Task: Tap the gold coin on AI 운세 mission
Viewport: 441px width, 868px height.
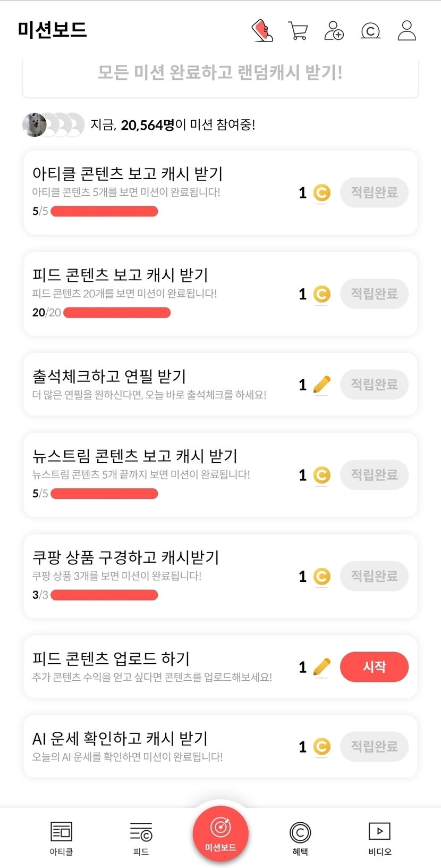Action: pos(321,747)
